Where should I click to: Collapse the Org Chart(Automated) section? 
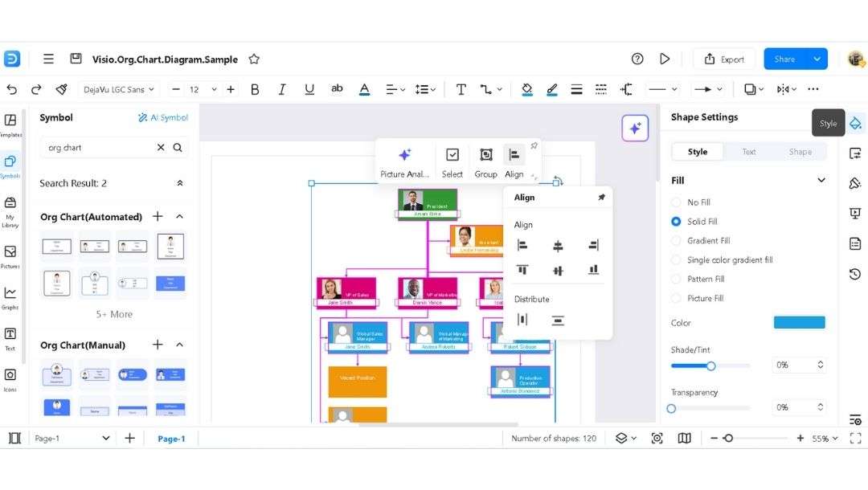click(x=180, y=217)
